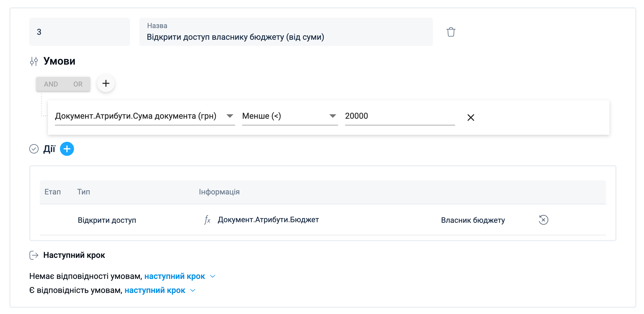Click the Умови sliders icon

[x=34, y=61]
